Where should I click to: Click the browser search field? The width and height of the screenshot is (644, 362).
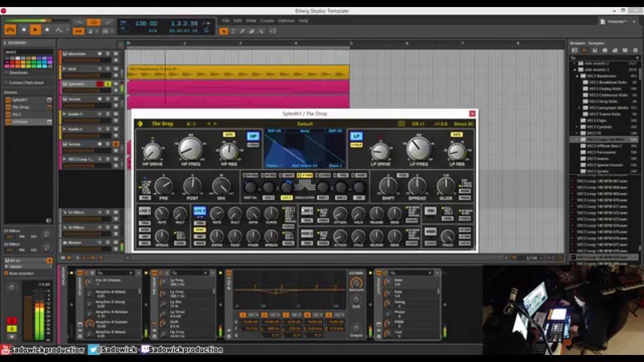(x=604, y=57)
